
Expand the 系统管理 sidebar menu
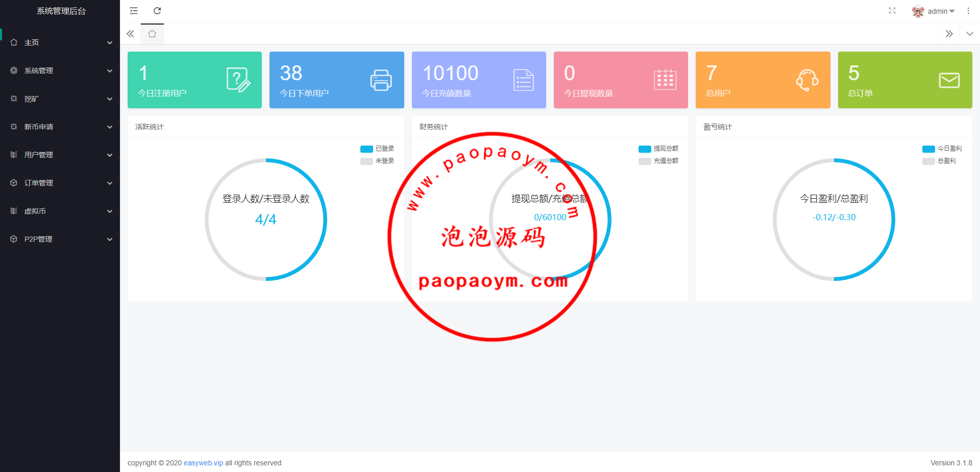click(60, 70)
